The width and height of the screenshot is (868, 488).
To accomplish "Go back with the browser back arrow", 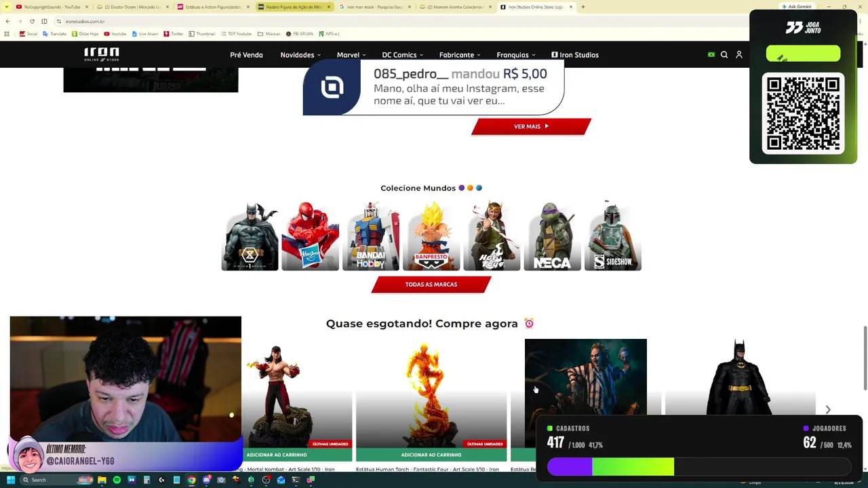I will click(7, 22).
